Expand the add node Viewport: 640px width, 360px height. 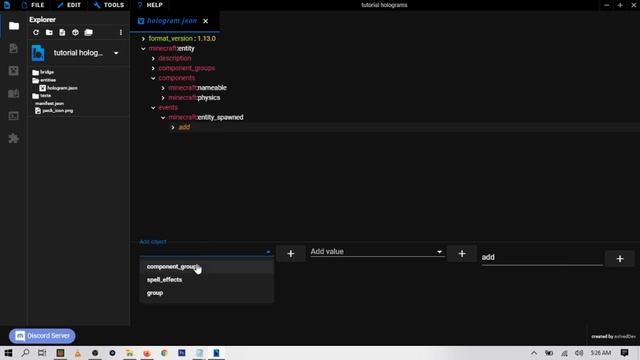click(173, 127)
